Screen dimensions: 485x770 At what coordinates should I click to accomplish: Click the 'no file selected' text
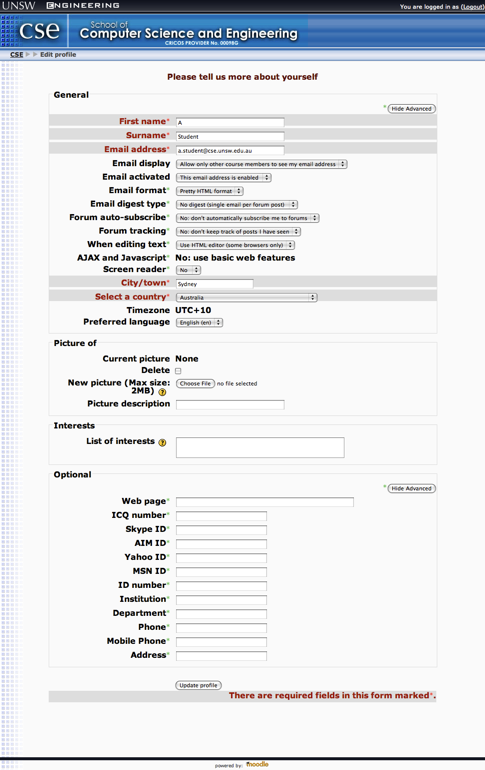[x=237, y=384]
